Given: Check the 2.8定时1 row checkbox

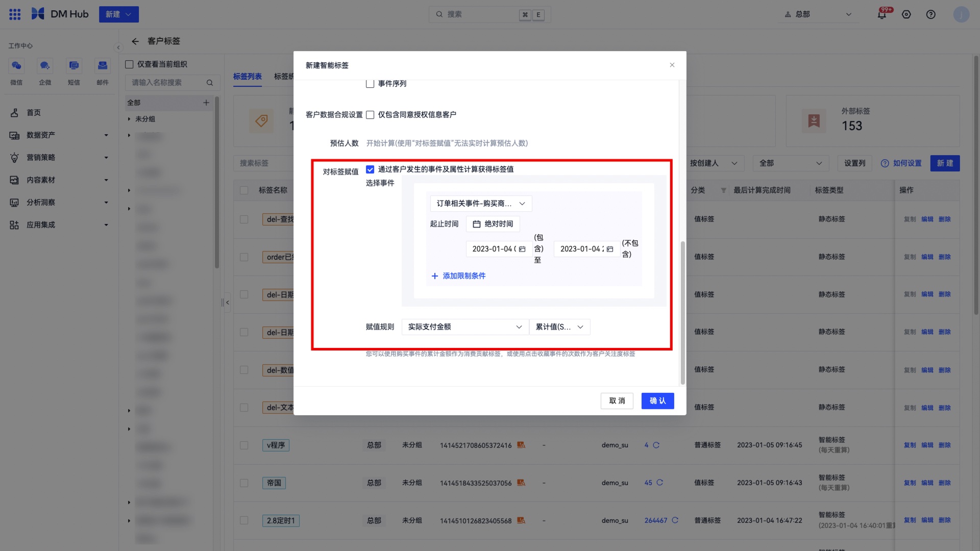Looking at the screenshot, I should coord(244,520).
